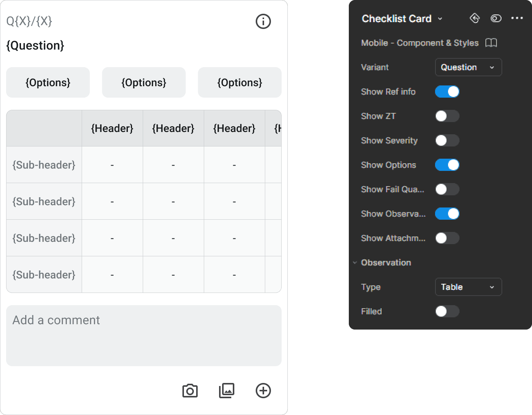Turn on the Filled toggle

(447, 311)
